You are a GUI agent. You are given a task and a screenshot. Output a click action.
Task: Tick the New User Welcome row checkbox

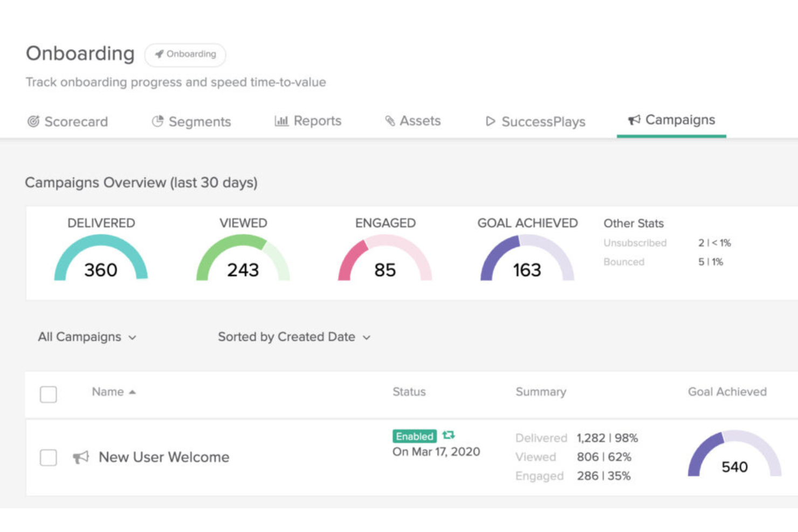tap(49, 458)
